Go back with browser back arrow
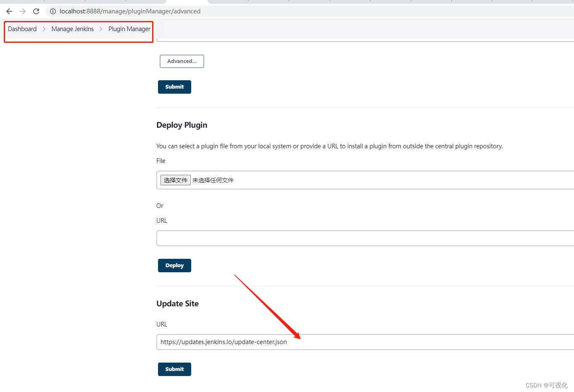The width and height of the screenshot is (574, 392). tap(9, 11)
